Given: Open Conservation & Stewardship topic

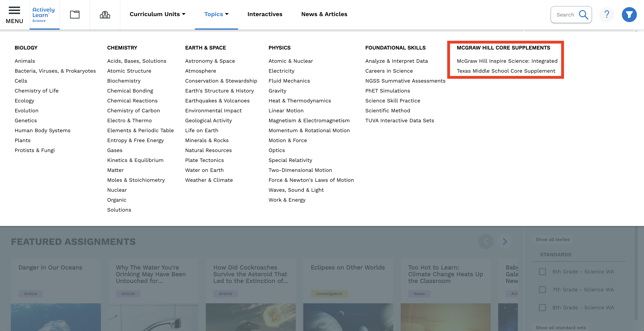Looking at the screenshot, I should (221, 81).
